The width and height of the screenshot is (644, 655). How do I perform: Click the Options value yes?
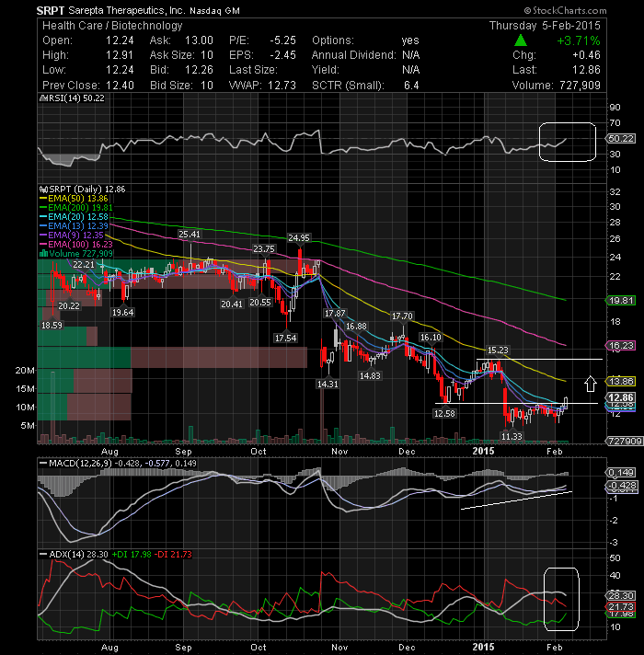pyautogui.click(x=410, y=40)
